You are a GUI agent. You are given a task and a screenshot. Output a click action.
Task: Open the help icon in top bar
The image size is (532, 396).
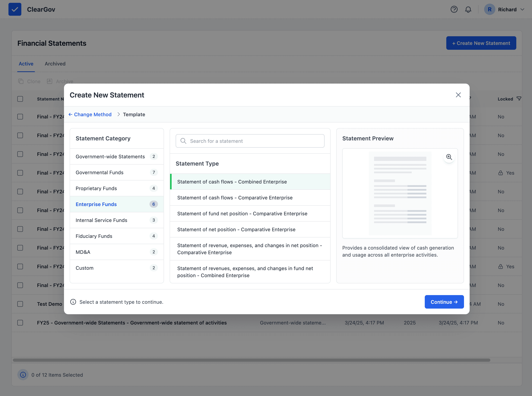point(454,9)
